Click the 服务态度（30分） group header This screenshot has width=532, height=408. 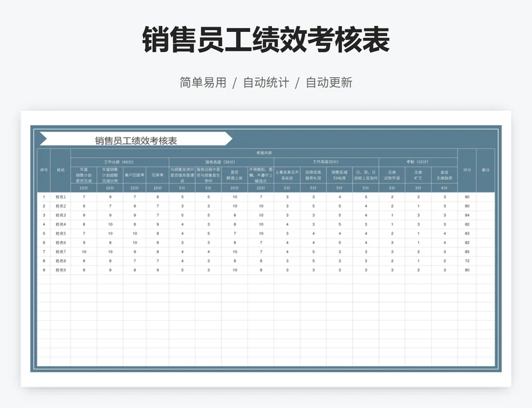click(221, 162)
